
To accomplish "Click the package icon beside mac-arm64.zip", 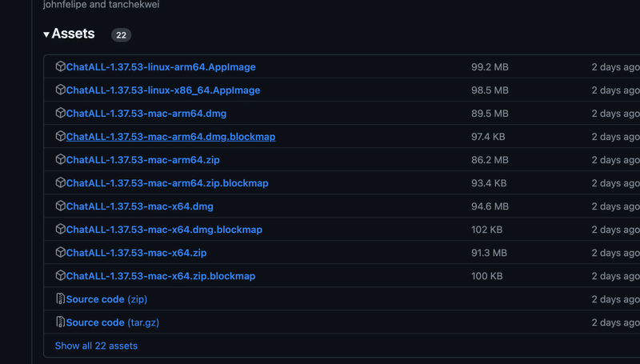I will (x=60, y=160).
